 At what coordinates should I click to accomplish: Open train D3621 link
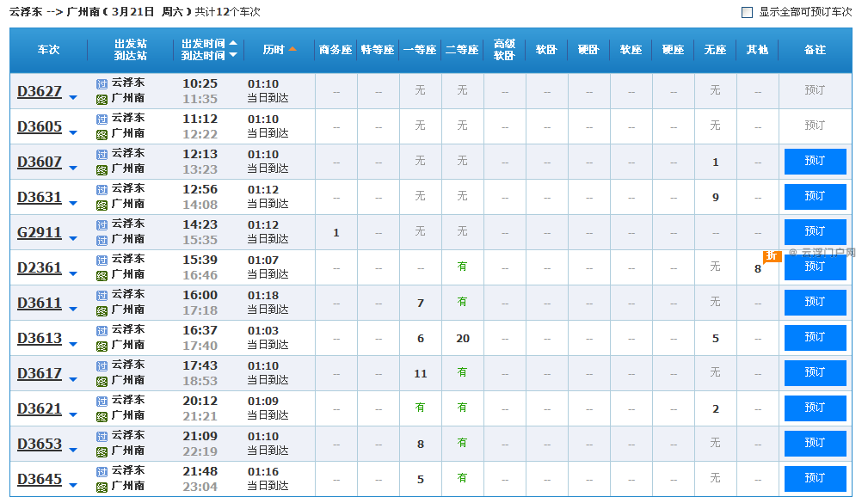point(40,409)
